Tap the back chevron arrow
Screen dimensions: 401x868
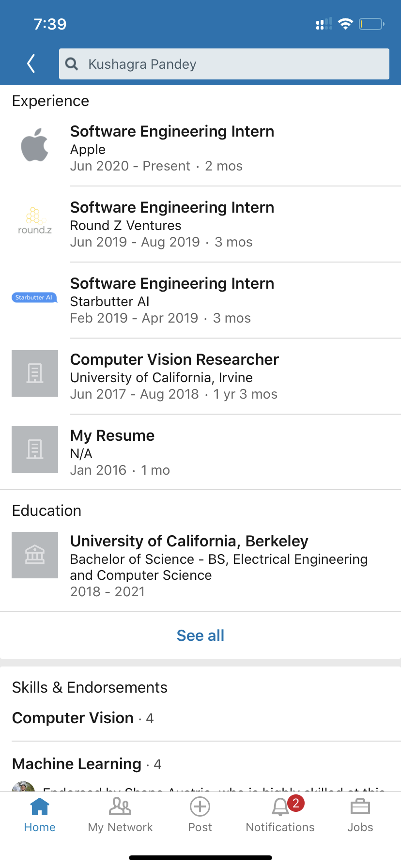tap(31, 63)
